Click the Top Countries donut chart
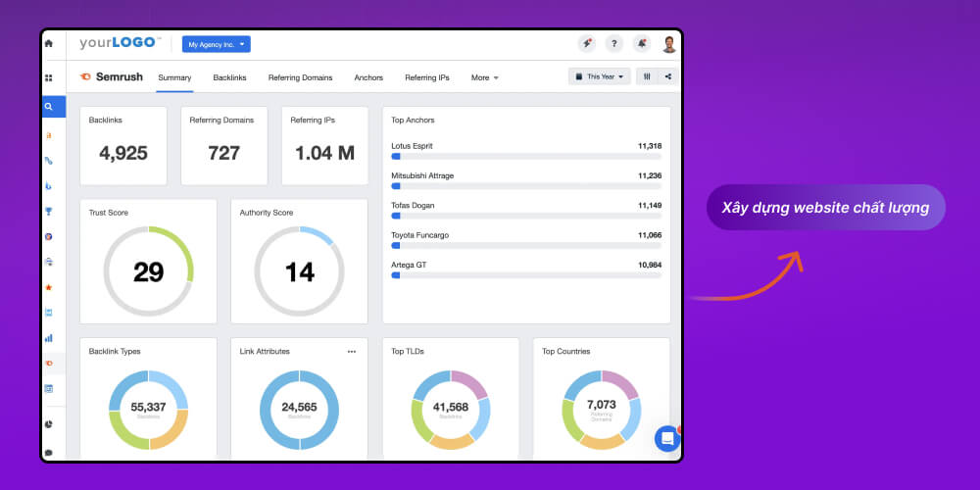This screenshot has width=980, height=490. click(x=602, y=410)
